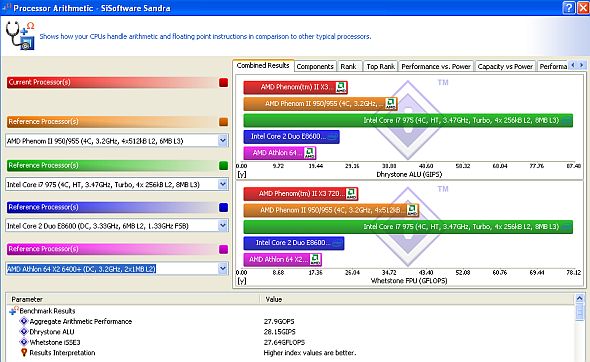Click the Value column header

[x=417, y=299]
